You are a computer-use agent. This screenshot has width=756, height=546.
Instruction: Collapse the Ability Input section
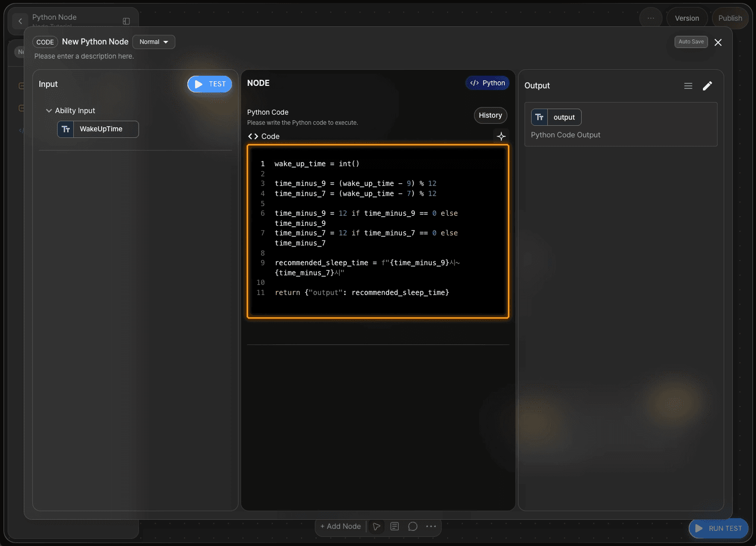[49, 111]
